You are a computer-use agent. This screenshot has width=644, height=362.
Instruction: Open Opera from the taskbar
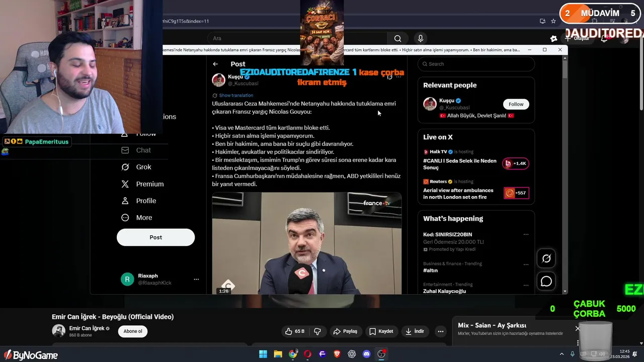click(x=307, y=354)
